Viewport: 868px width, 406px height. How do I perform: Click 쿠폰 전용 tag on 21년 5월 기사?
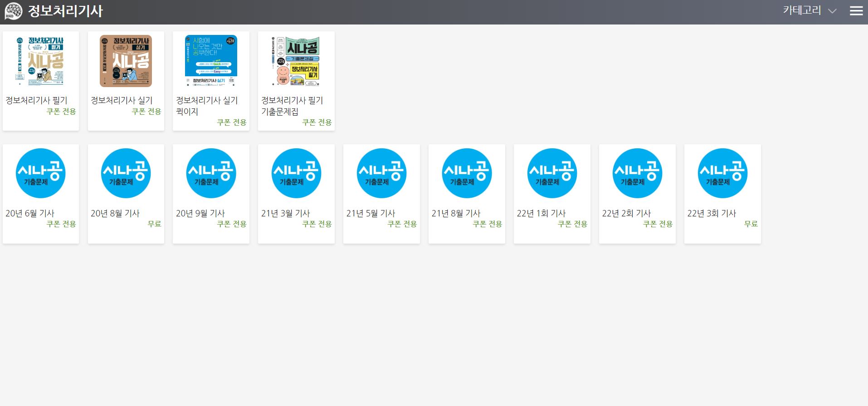[x=402, y=224]
